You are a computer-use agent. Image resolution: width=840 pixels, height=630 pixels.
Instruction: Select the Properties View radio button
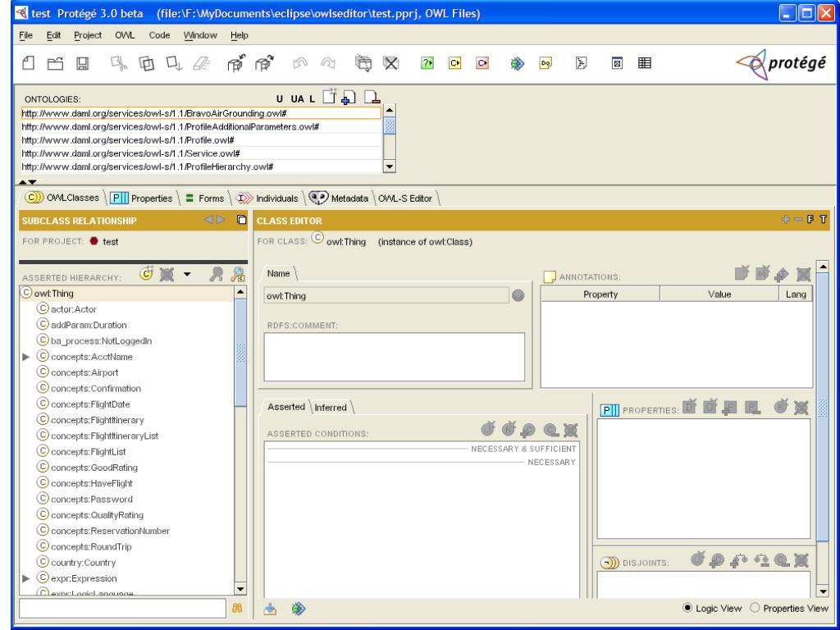click(x=755, y=608)
